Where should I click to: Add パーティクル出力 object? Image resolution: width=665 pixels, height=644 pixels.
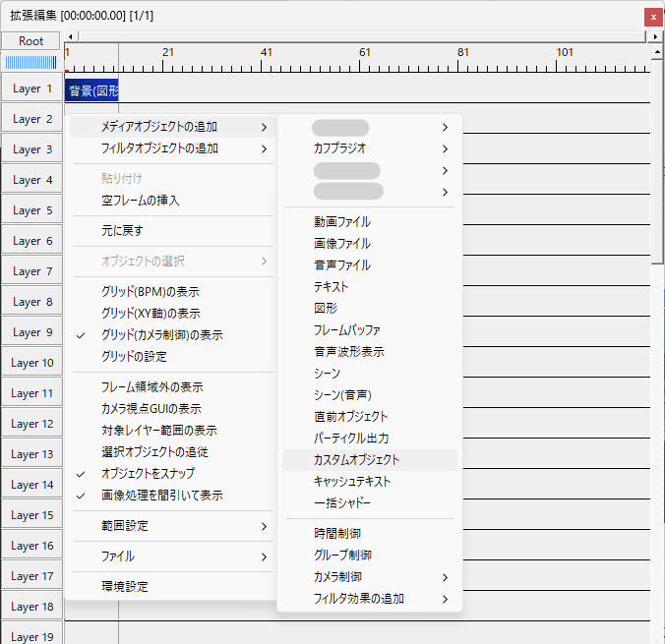click(x=370, y=438)
